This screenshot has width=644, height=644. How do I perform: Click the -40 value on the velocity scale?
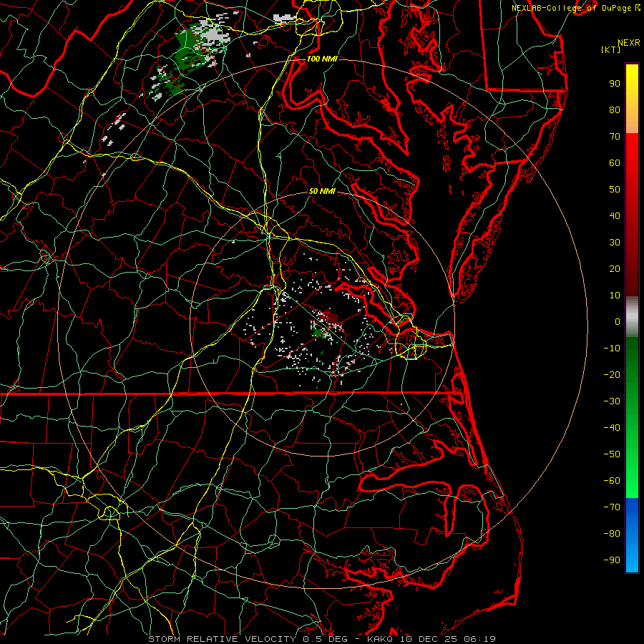[x=612, y=428]
